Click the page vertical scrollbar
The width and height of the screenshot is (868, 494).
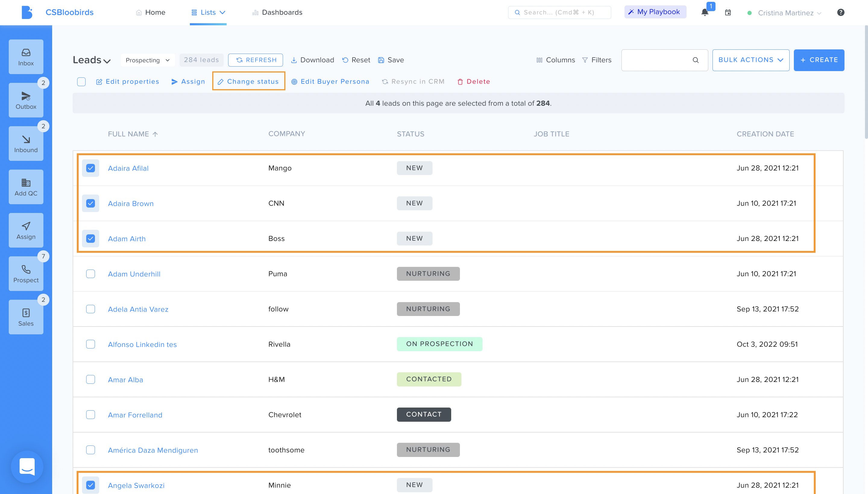[866, 82]
